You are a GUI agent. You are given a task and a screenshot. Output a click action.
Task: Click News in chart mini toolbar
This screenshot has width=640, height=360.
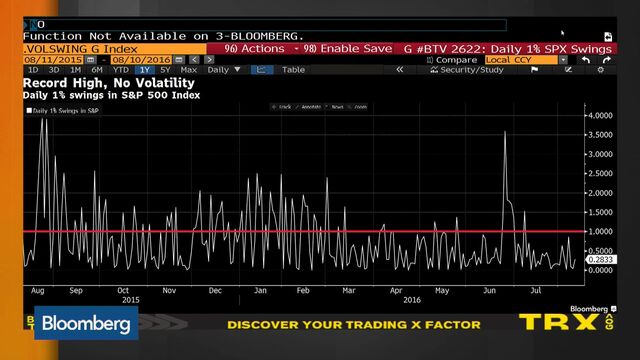coord(335,107)
